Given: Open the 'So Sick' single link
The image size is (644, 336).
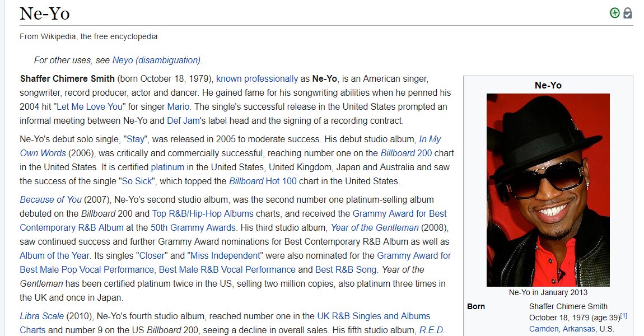Looking at the screenshot, I should pos(137,181).
